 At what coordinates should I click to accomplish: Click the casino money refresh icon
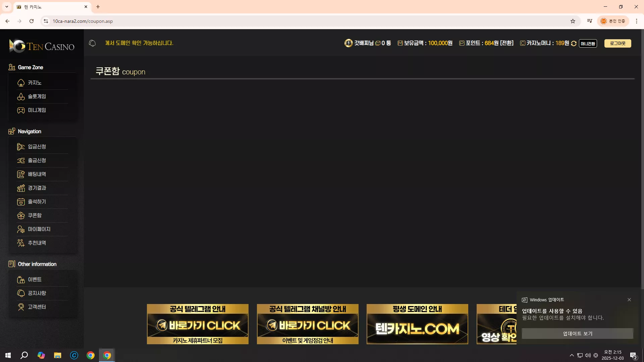[x=574, y=43]
